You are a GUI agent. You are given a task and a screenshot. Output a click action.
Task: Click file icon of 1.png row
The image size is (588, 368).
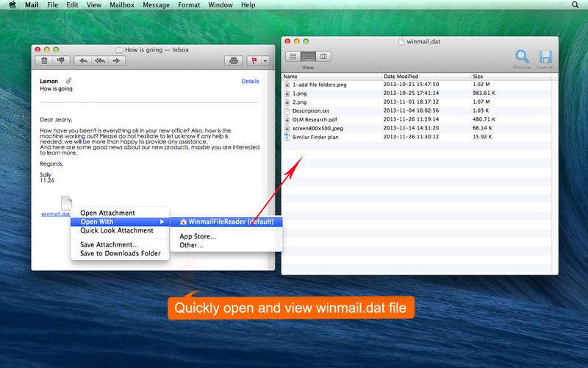click(x=287, y=93)
